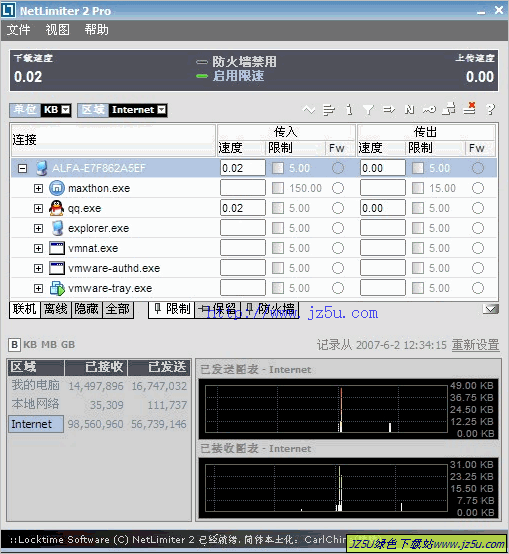
Task: Collapse the ALFA-E7F862A5EF tree node
Action: pos(22,168)
